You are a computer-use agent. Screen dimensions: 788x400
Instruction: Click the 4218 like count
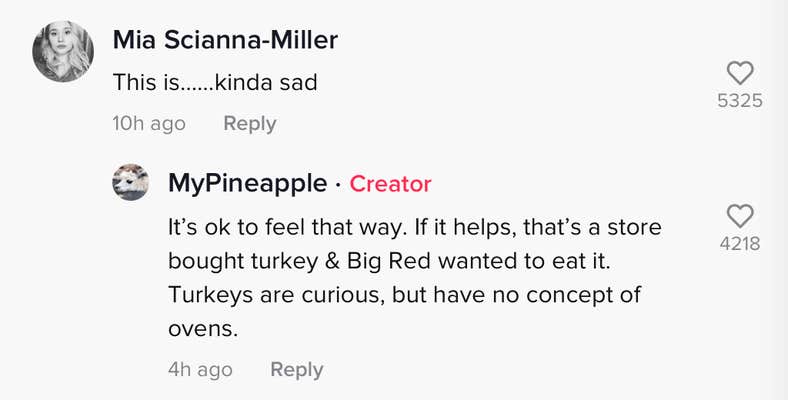click(x=740, y=242)
